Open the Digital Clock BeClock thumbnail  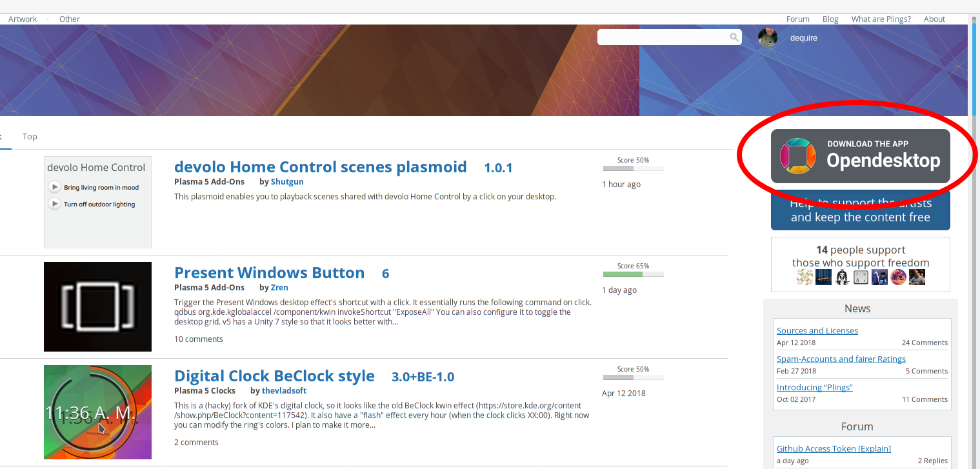pos(97,412)
